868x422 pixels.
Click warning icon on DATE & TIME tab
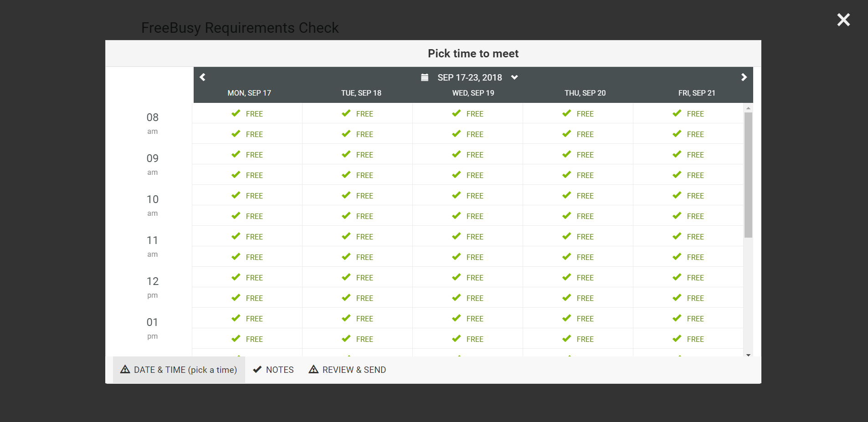[x=125, y=369]
